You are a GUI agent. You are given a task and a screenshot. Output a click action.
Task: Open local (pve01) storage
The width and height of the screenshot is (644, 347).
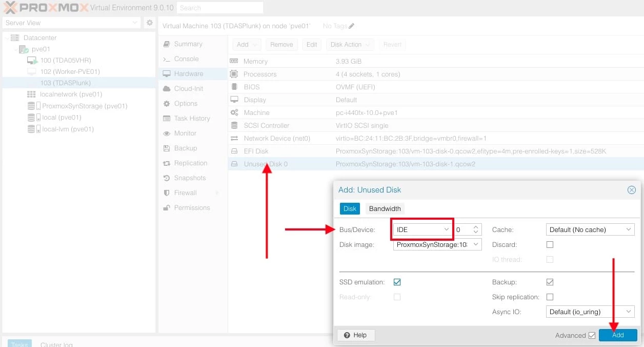click(62, 117)
